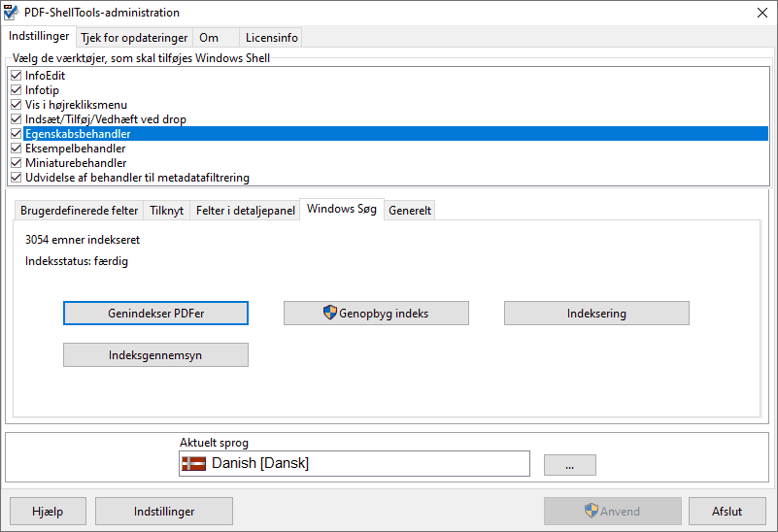Uncheck the Egenskabsbehandler checkbox
The height and width of the screenshot is (532, 778).
pos(17,133)
